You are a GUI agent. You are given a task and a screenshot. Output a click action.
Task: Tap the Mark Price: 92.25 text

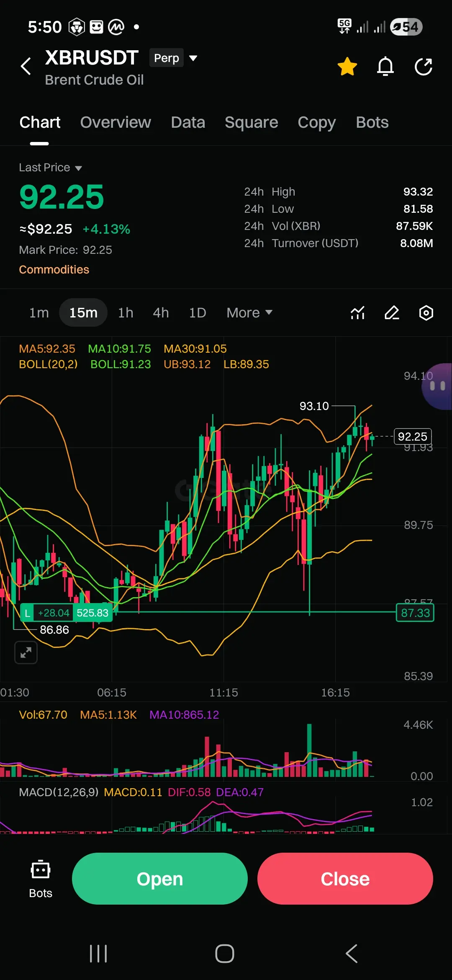pos(66,250)
